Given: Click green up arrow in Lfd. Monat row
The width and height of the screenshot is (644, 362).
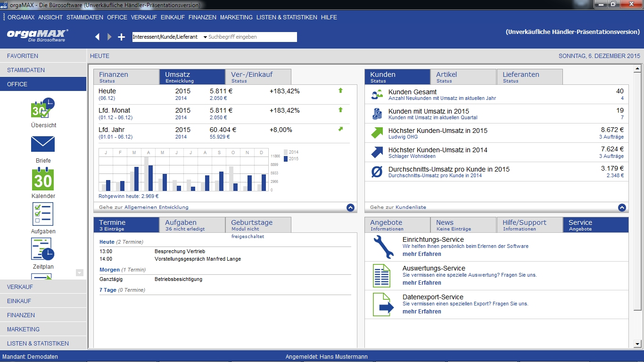Looking at the screenshot, I should [340, 110].
